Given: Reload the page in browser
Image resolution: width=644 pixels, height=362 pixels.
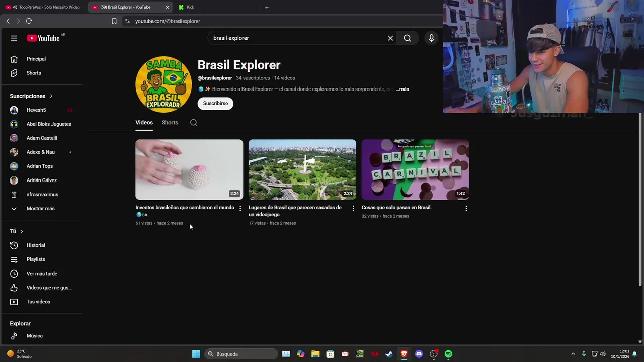Looking at the screenshot, I should pyautogui.click(x=29, y=21).
